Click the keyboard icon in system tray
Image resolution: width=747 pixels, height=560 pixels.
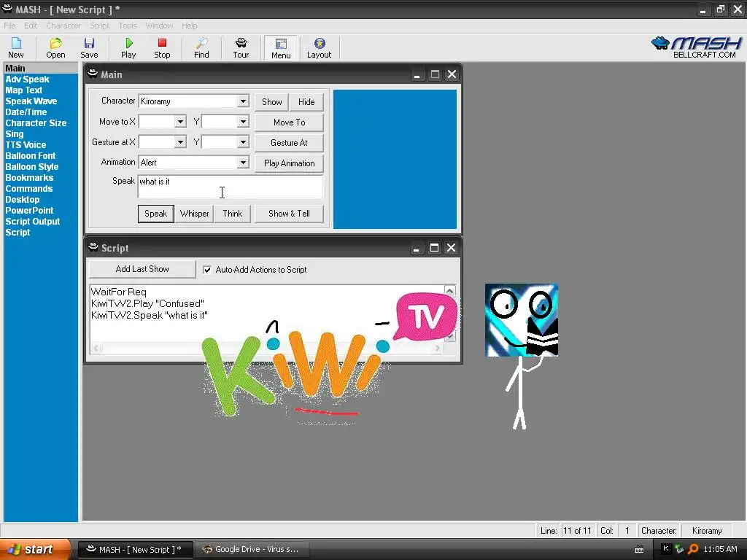(639, 550)
